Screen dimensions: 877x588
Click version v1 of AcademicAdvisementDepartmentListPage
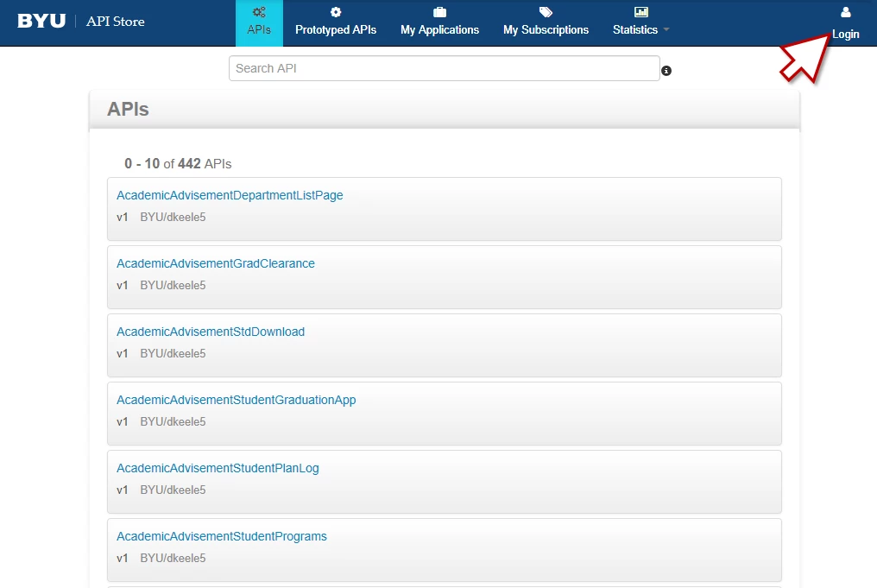click(123, 217)
